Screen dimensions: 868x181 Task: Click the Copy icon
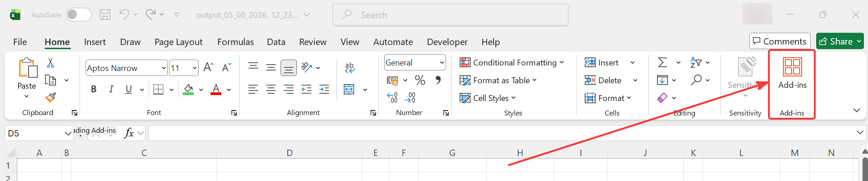50,80
